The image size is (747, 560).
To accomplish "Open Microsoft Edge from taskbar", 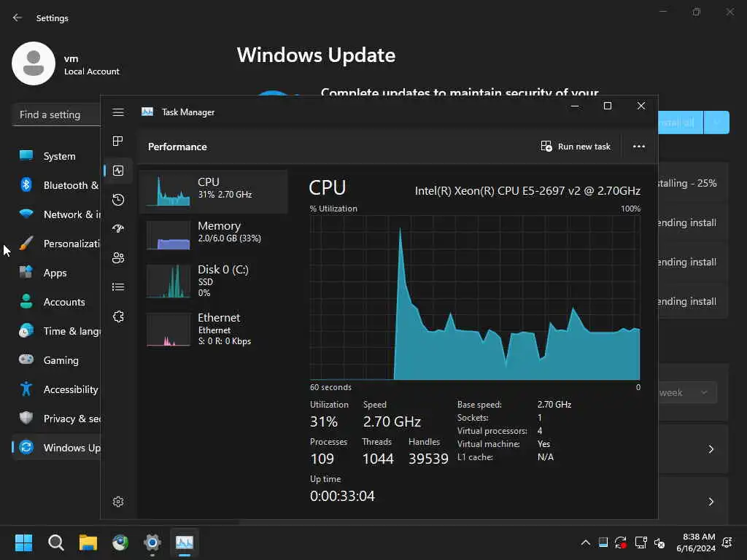I will (120, 542).
